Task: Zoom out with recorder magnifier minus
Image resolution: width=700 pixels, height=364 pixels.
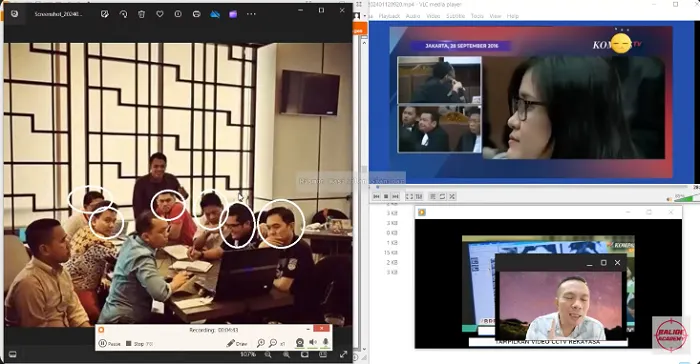Action: [273, 343]
